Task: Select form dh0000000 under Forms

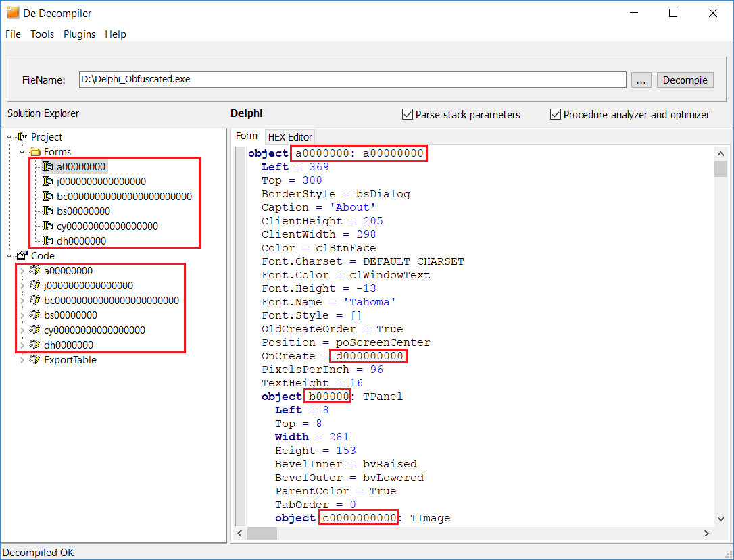Action: (82, 241)
